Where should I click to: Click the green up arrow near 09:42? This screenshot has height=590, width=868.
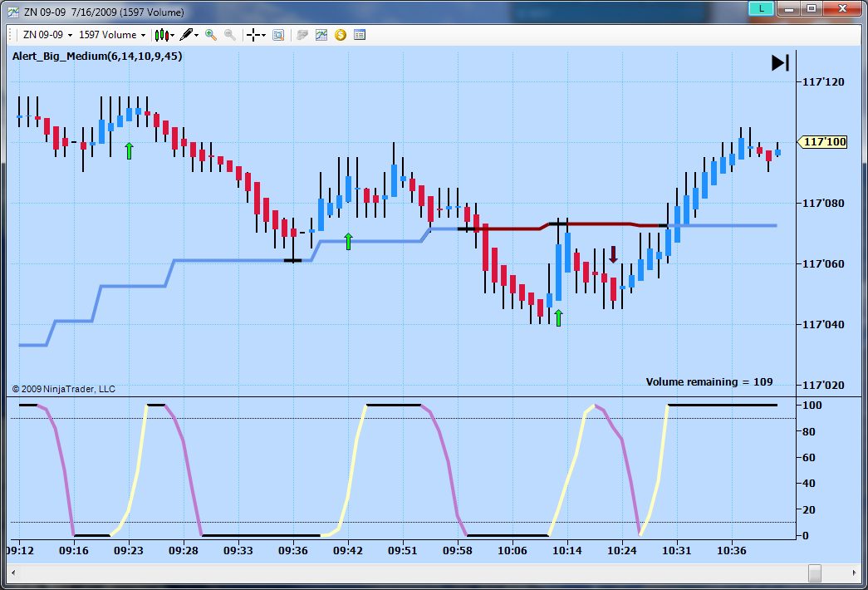(x=348, y=242)
